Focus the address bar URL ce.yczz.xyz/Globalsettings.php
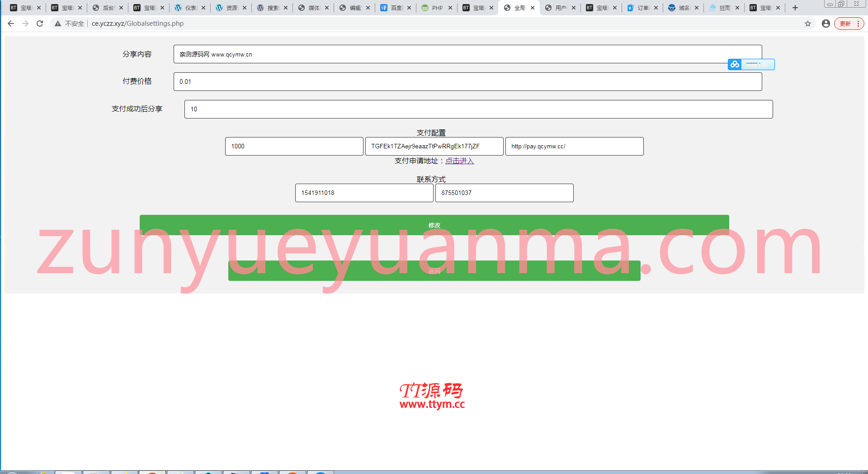The width and height of the screenshot is (868, 474). (x=137, y=24)
